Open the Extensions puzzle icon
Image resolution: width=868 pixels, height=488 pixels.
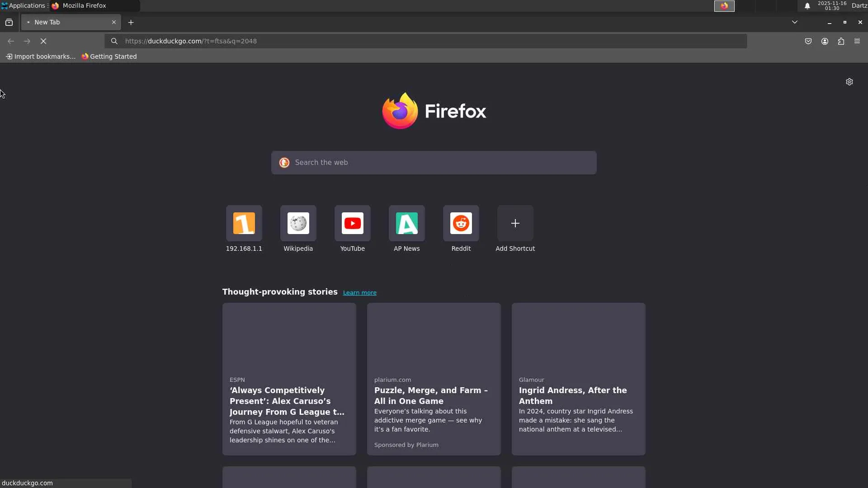841,41
